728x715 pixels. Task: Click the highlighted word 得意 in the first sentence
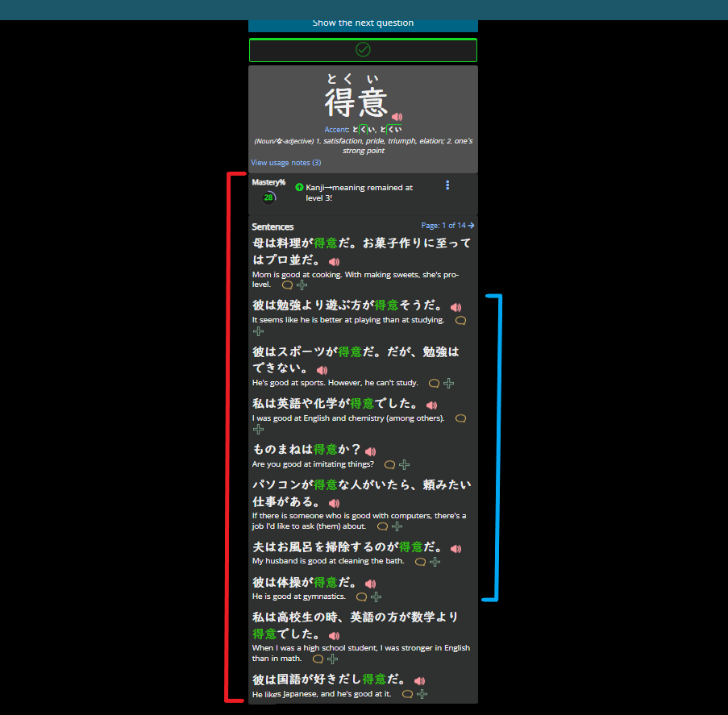coord(324,242)
